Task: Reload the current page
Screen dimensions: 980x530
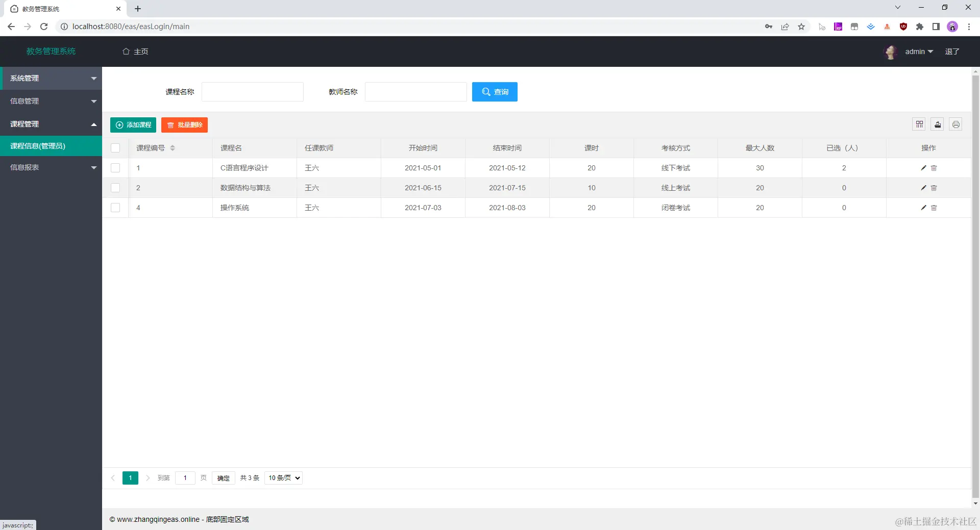Action: 44,27
